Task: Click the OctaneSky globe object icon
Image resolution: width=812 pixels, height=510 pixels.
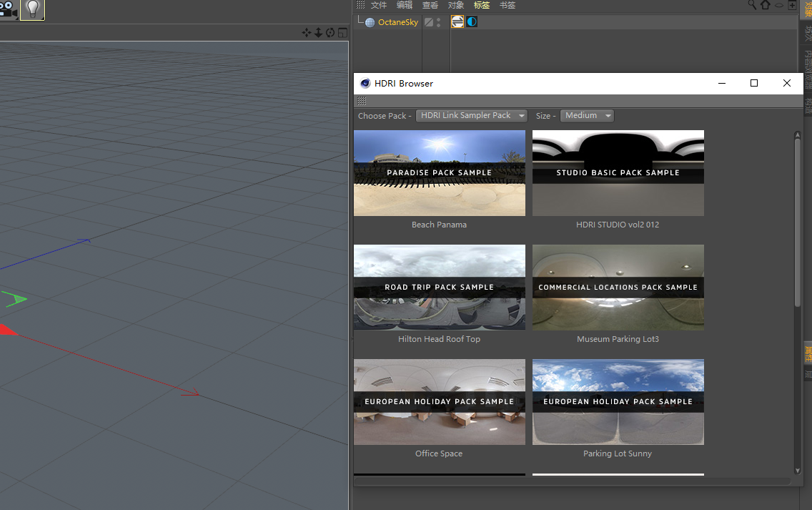Action: coord(370,22)
